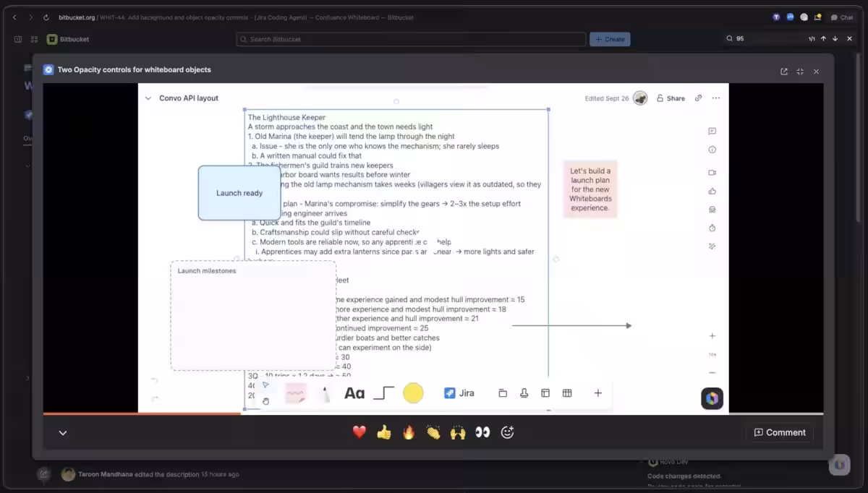Open the whiteboard comments panel
Image resolution: width=868 pixels, height=493 pixels.
[712, 132]
